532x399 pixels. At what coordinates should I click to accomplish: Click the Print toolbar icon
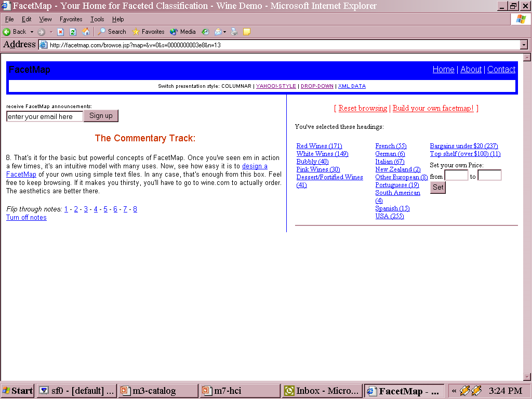[x=234, y=32]
